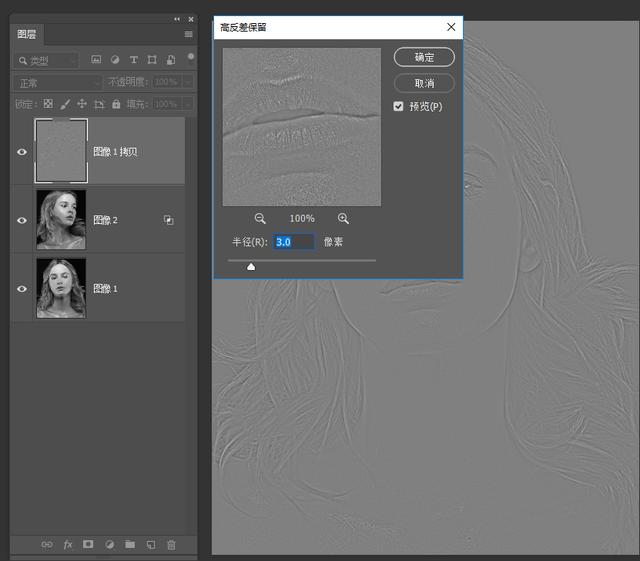Add a layer mask using the mask icon
The width and height of the screenshot is (640, 561).
click(x=88, y=544)
